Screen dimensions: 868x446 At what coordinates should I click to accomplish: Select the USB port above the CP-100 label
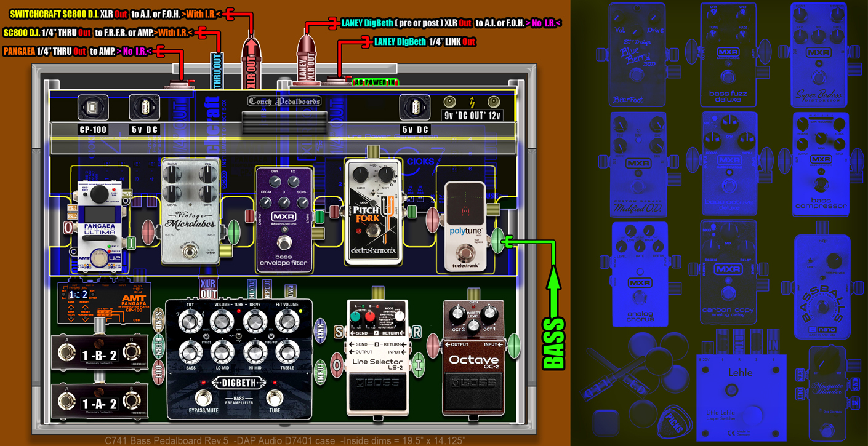(93, 108)
